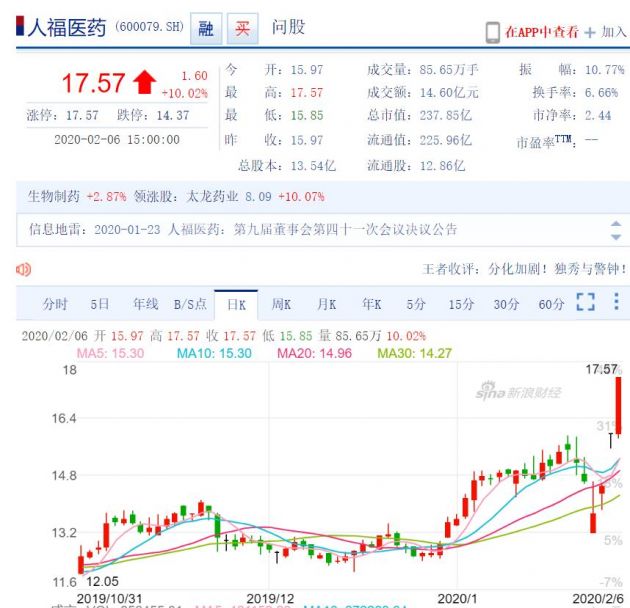Open the 生物制药 sector link
Viewport: 630px width, 608px height.
(x=54, y=197)
